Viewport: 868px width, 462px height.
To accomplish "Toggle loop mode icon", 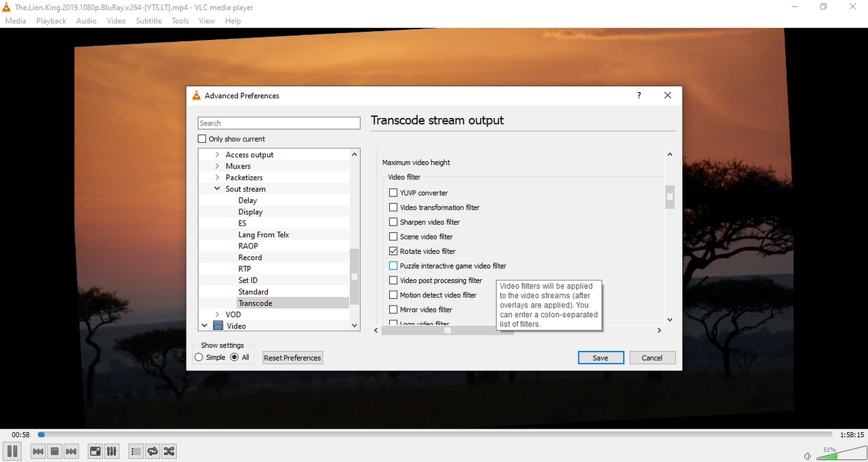I will click(153, 451).
